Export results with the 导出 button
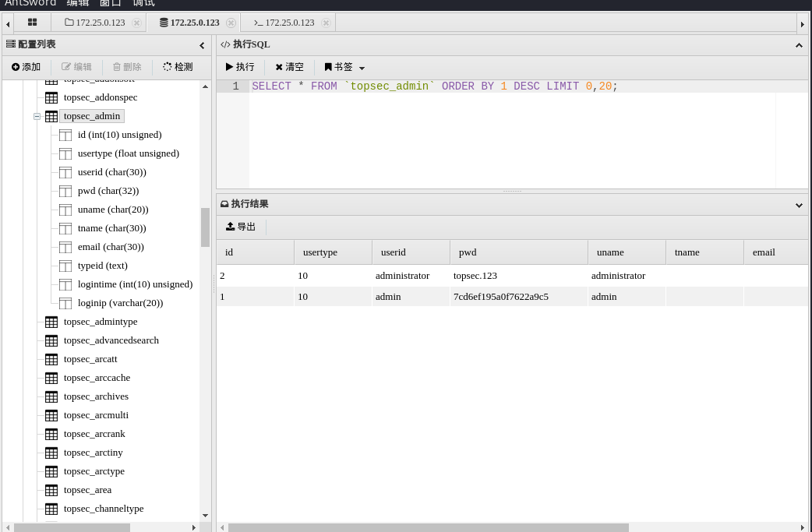812x532 pixels. tap(241, 227)
